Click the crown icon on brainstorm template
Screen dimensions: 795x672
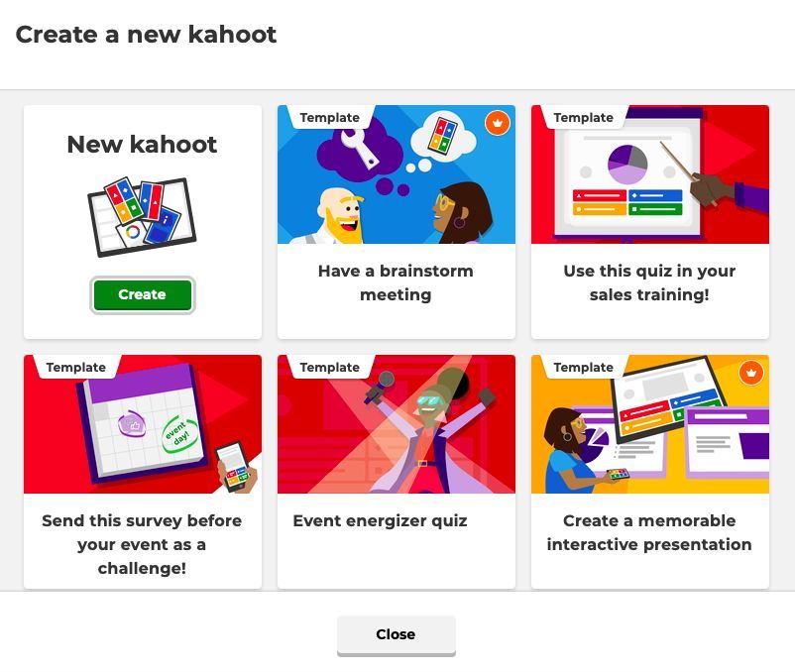pyautogui.click(x=498, y=123)
